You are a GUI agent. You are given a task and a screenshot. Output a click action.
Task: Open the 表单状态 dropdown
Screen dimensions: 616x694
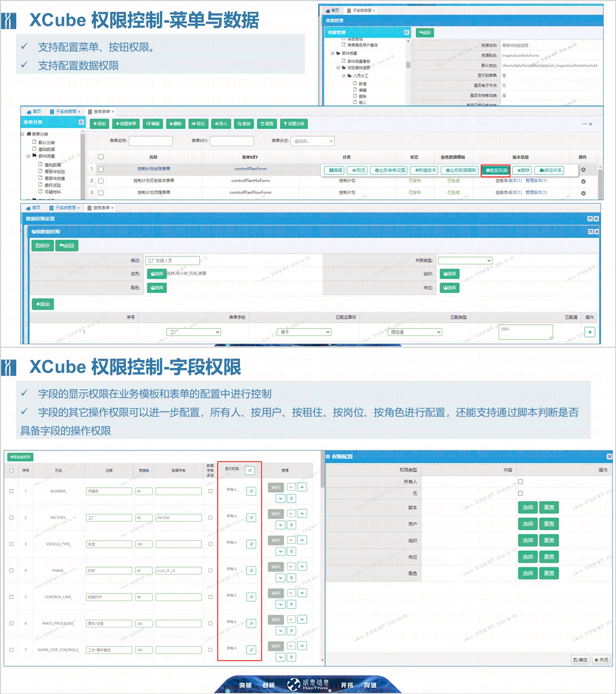pyautogui.click(x=313, y=141)
